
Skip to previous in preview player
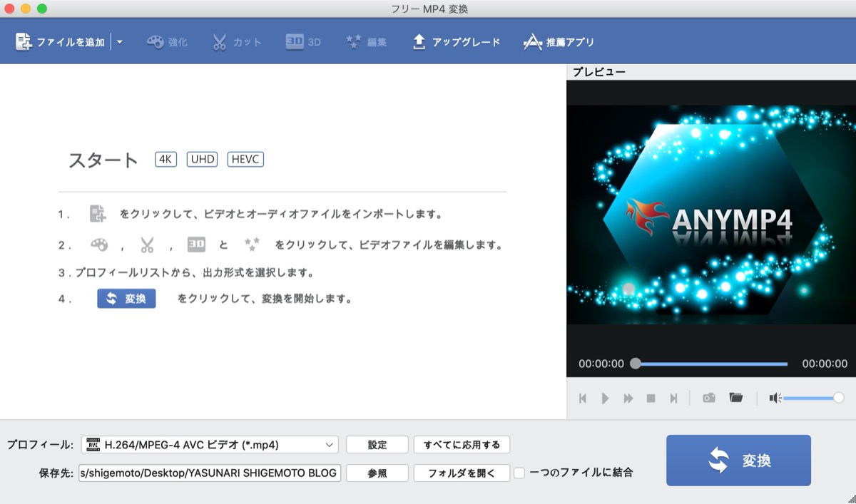click(582, 398)
